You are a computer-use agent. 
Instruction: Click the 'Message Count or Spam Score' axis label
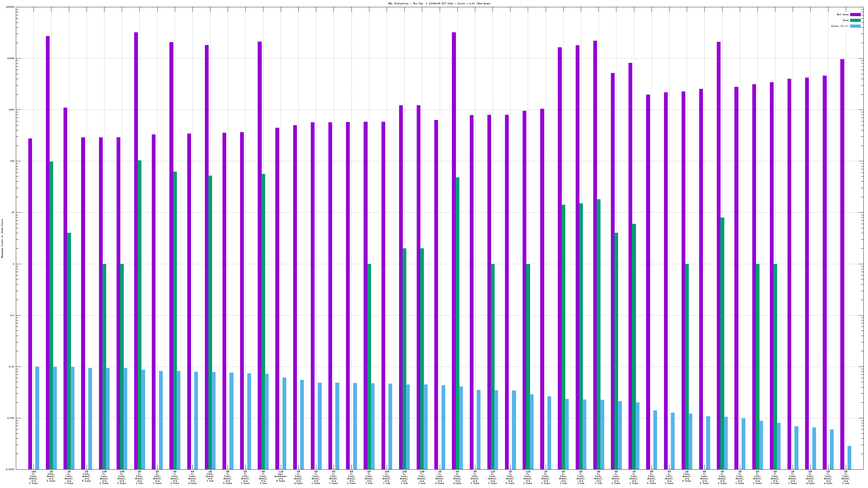click(x=2, y=239)
